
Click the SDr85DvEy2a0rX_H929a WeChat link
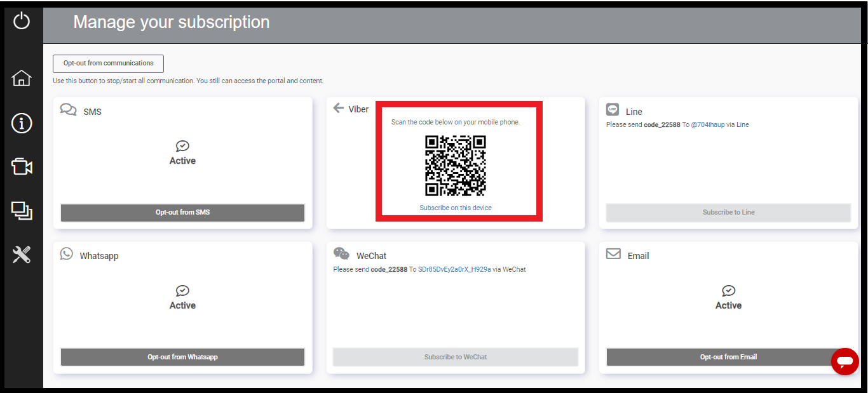[x=454, y=270]
